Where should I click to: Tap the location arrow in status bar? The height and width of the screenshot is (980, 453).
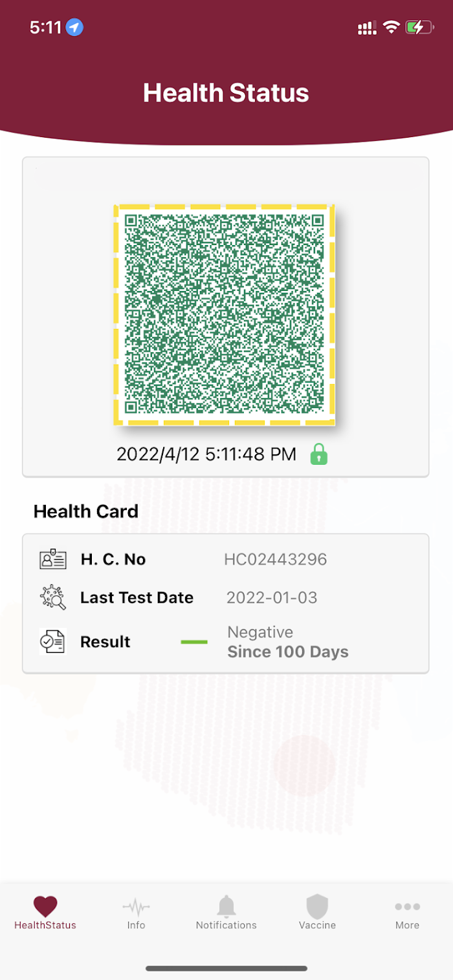click(75, 28)
